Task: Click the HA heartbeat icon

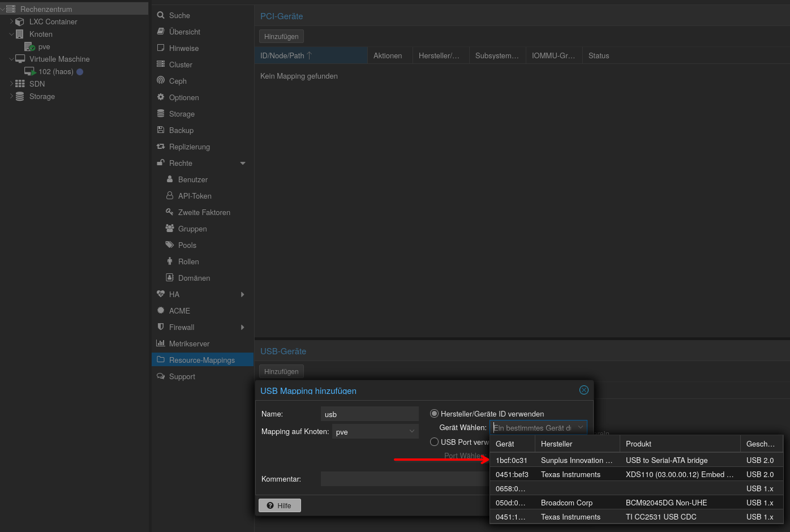Action: click(x=161, y=294)
